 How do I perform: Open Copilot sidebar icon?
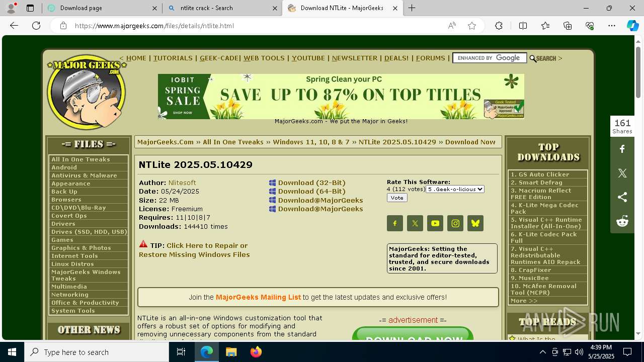click(x=632, y=26)
